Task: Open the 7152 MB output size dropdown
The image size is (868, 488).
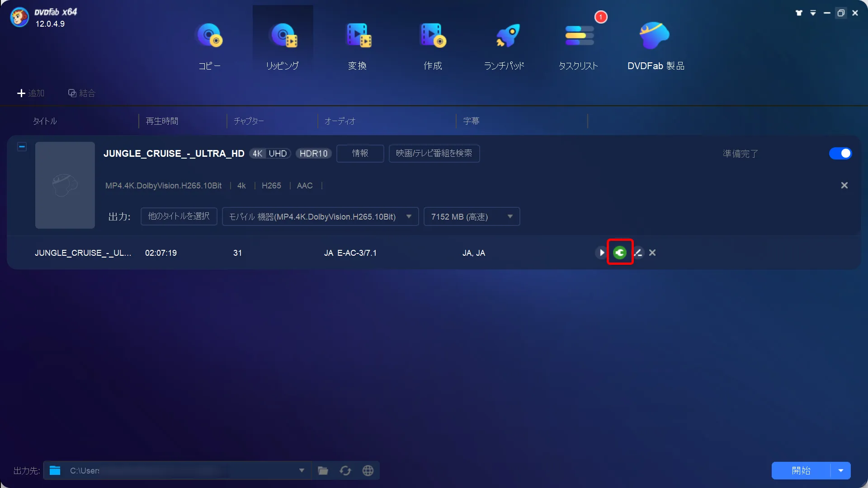Action: pyautogui.click(x=472, y=216)
